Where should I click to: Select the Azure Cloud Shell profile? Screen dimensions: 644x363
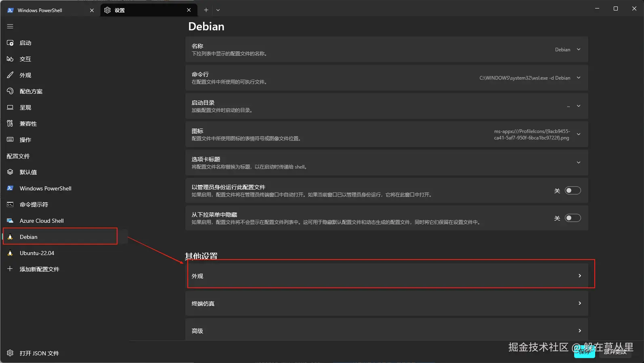tap(65, 221)
